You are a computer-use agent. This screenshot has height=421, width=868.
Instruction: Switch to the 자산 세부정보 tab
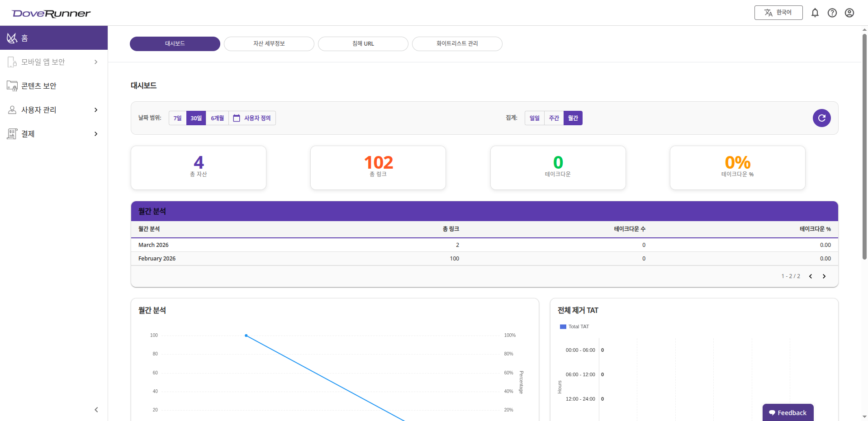[269, 44]
